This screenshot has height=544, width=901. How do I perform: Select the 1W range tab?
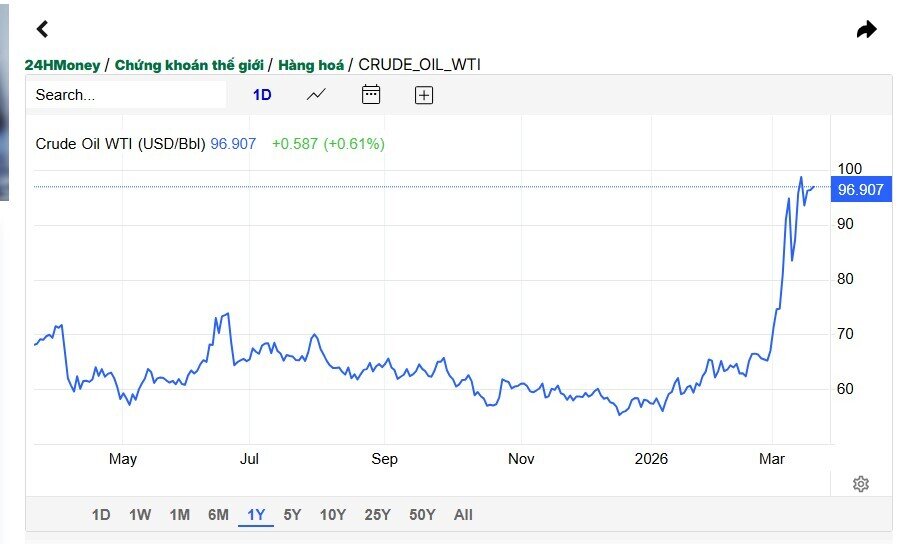pos(140,515)
